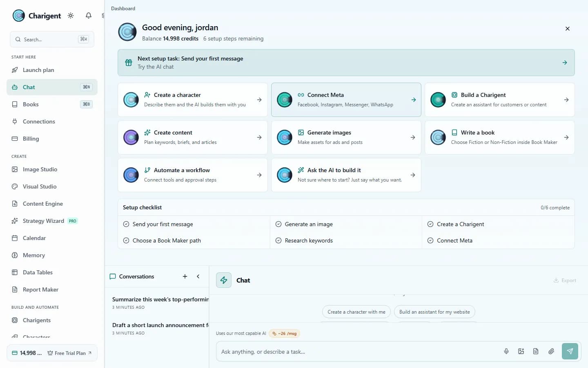Click the Write a book icon
Image resolution: width=588 pixels, height=368 pixels.
tap(454, 132)
